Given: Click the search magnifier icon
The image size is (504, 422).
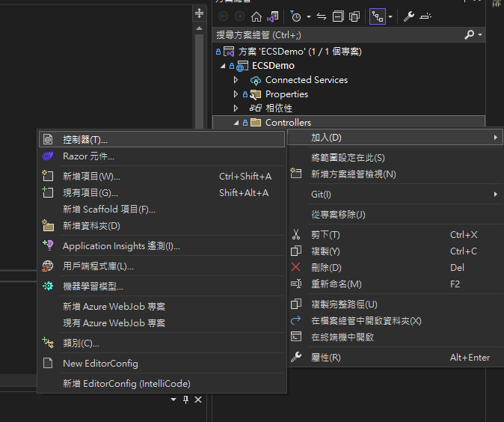Looking at the screenshot, I should [x=470, y=34].
